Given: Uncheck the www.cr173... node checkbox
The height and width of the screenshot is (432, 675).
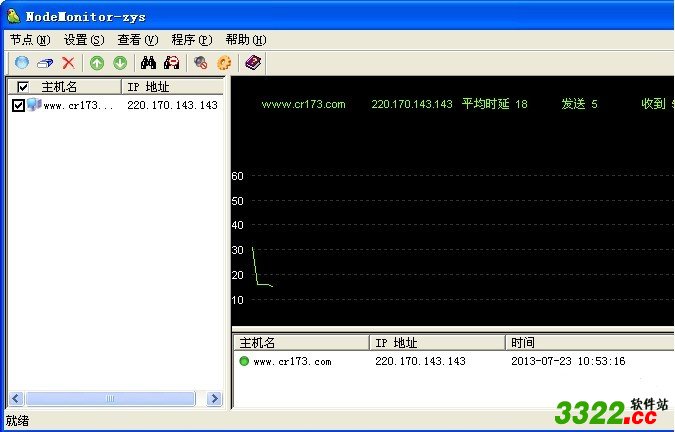Looking at the screenshot, I should [x=18, y=105].
